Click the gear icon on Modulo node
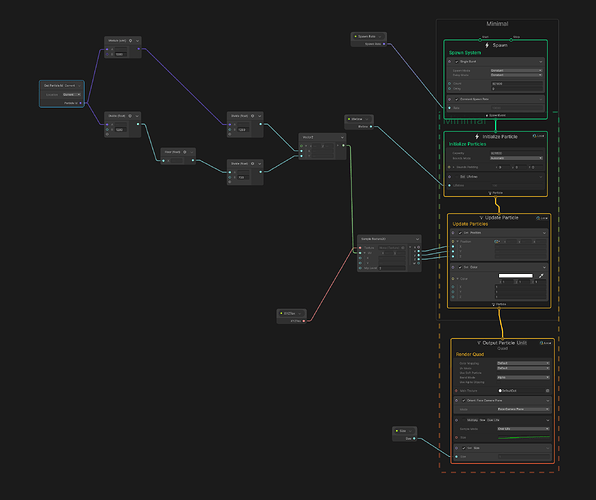This screenshot has width=596, height=500. [x=130, y=40]
